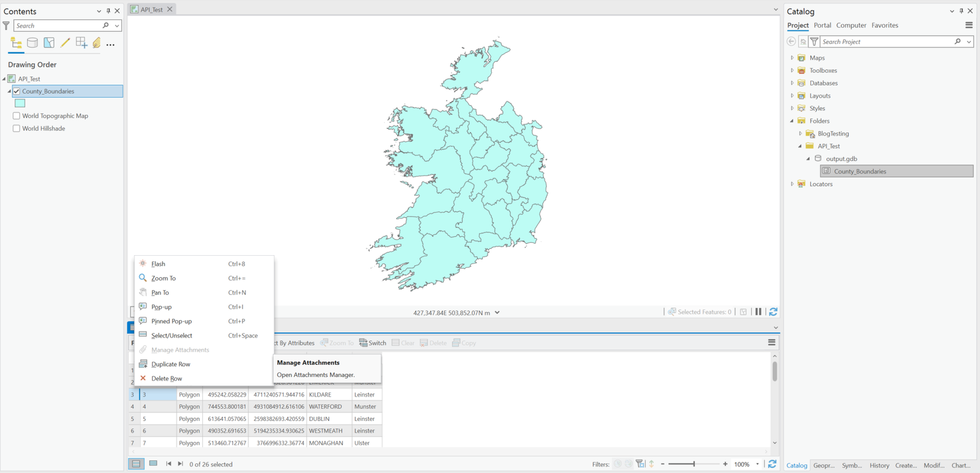Open Contents search dropdown arrow
The height and width of the screenshot is (473, 980).
pyautogui.click(x=116, y=26)
